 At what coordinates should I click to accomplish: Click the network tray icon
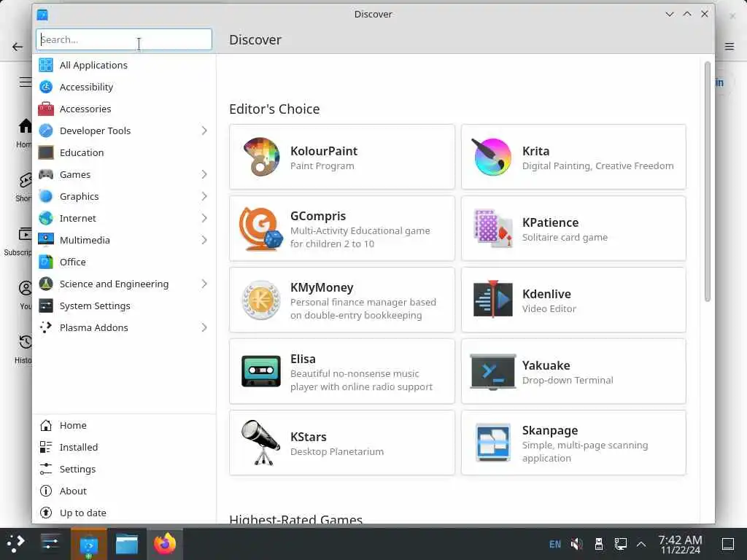point(620,544)
